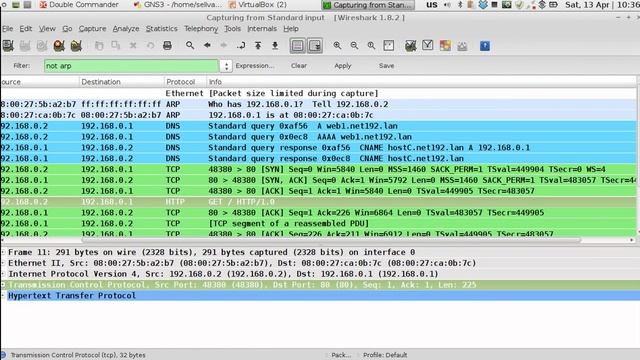Select the ARP 'Who has 192.168.0.1?' packet

(318, 104)
